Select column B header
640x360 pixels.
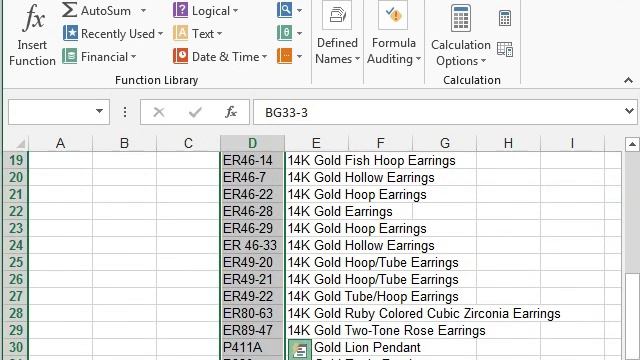(124, 143)
